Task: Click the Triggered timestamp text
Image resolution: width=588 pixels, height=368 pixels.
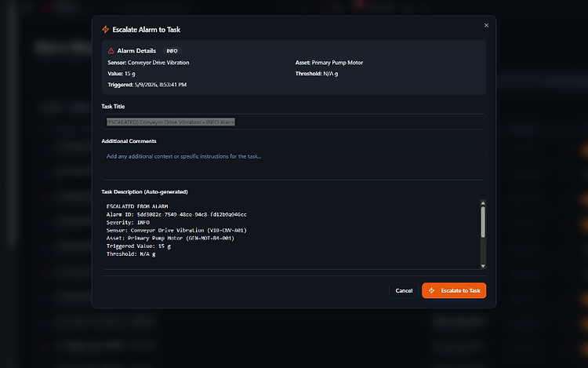Action: click(x=147, y=85)
